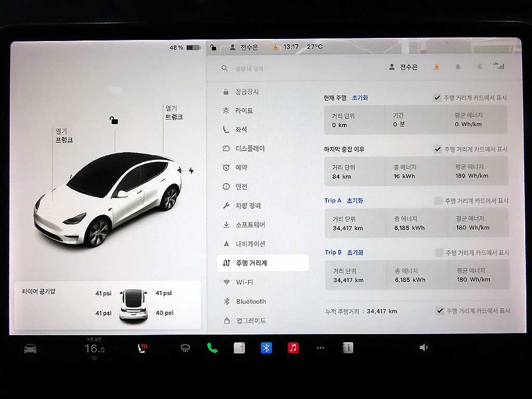Tap the 13:17 clock

(291, 47)
